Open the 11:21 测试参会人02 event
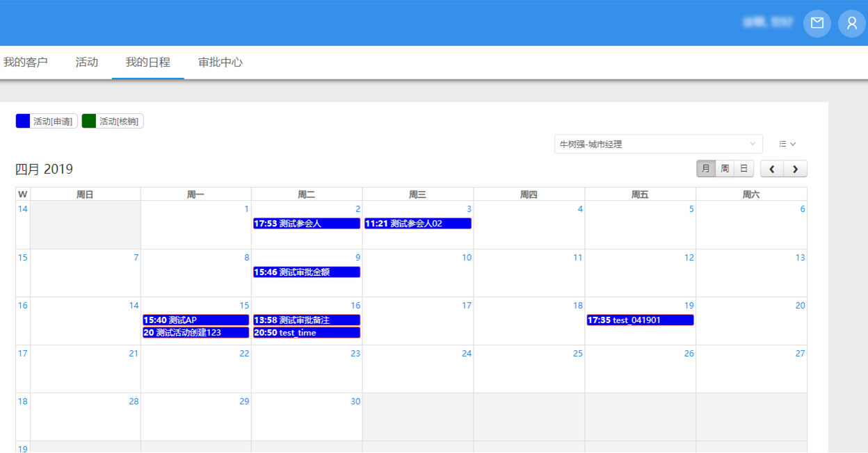Image resolution: width=868 pixels, height=453 pixels. pyautogui.click(x=418, y=224)
